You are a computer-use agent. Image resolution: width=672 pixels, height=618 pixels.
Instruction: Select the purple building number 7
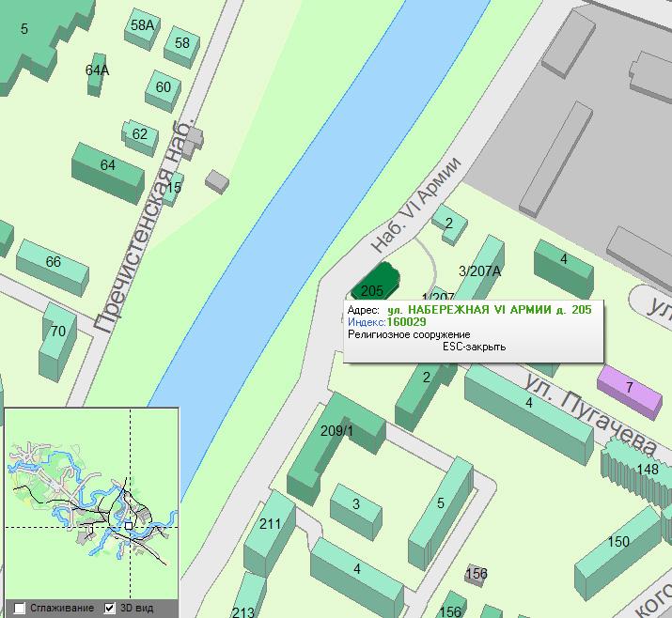pyautogui.click(x=630, y=388)
